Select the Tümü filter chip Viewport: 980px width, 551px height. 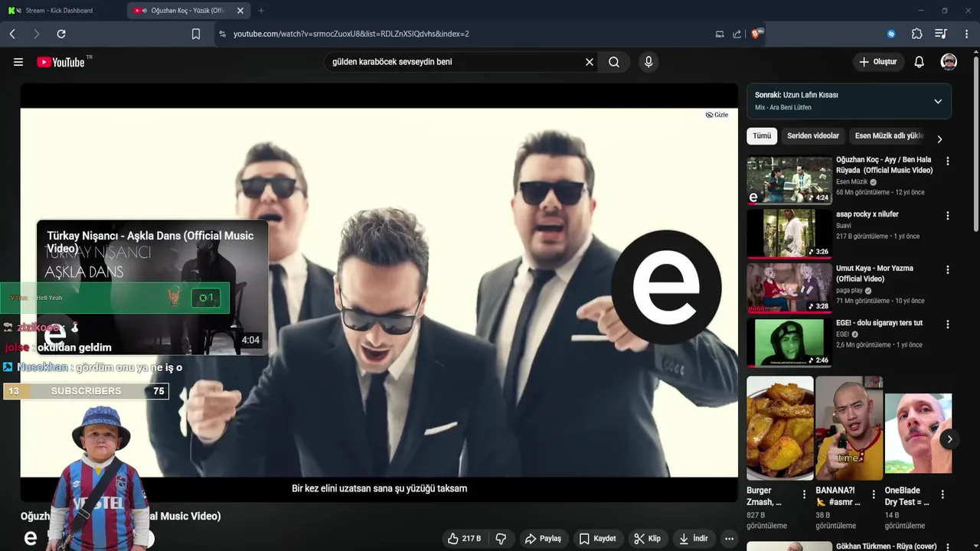click(x=762, y=135)
